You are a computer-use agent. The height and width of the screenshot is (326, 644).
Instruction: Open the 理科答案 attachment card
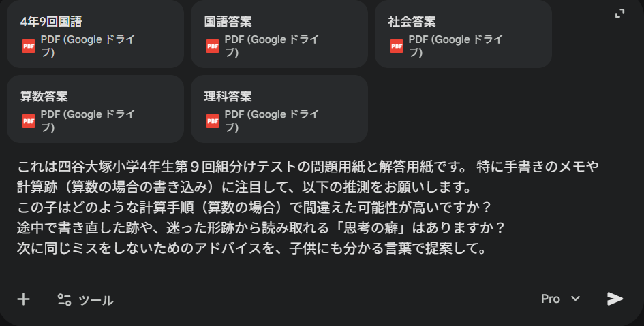click(x=279, y=109)
